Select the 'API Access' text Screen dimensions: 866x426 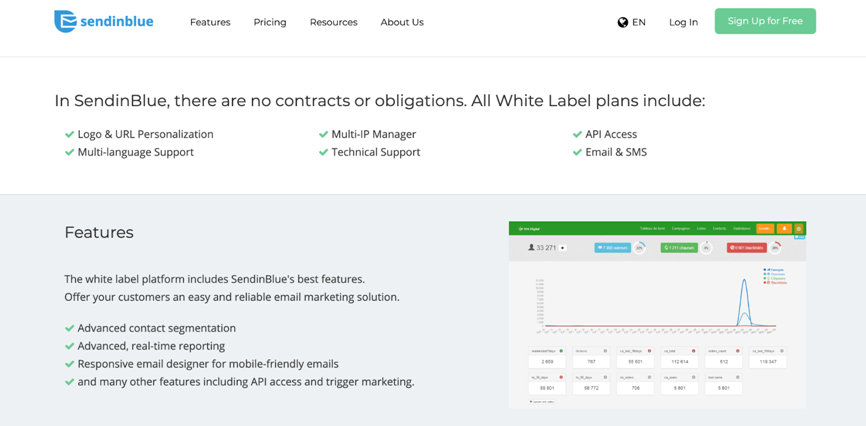[x=611, y=134]
